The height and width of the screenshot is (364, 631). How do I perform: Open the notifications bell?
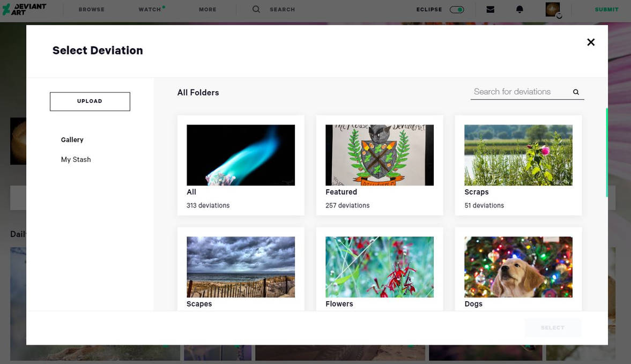point(519,9)
